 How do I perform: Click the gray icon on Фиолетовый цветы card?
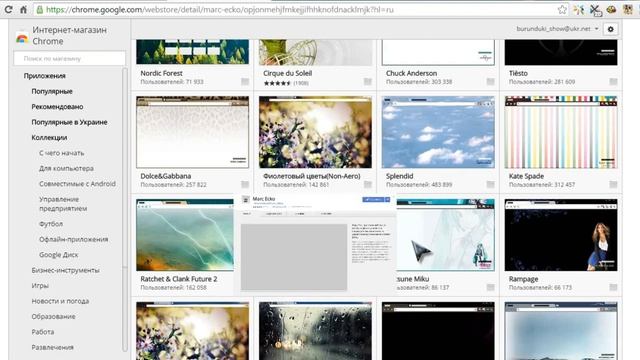[368, 184]
